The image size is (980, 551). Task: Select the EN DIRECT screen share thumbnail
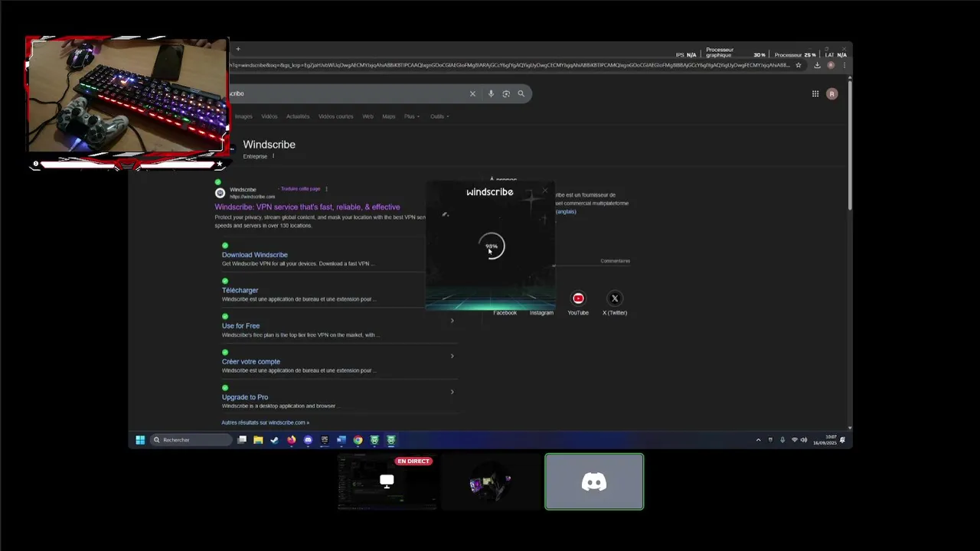(x=387, y=481)
